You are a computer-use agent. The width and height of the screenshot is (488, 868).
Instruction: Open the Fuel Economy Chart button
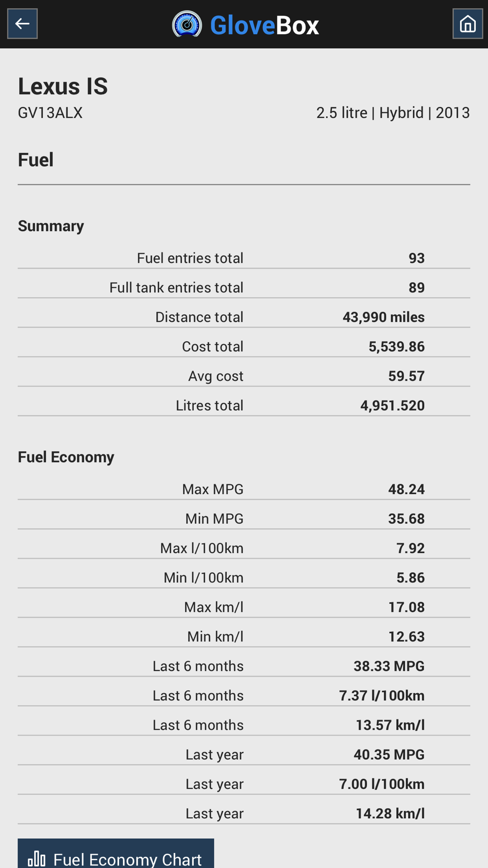coord(116,853)
